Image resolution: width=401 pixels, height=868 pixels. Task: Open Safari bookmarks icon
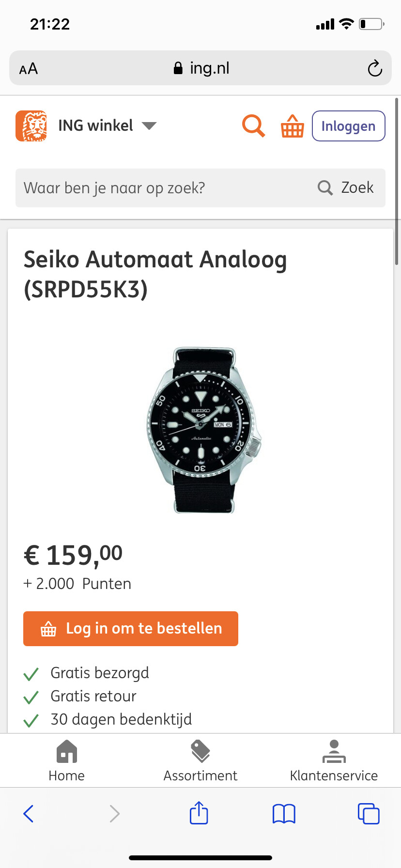tap(284, 814)
